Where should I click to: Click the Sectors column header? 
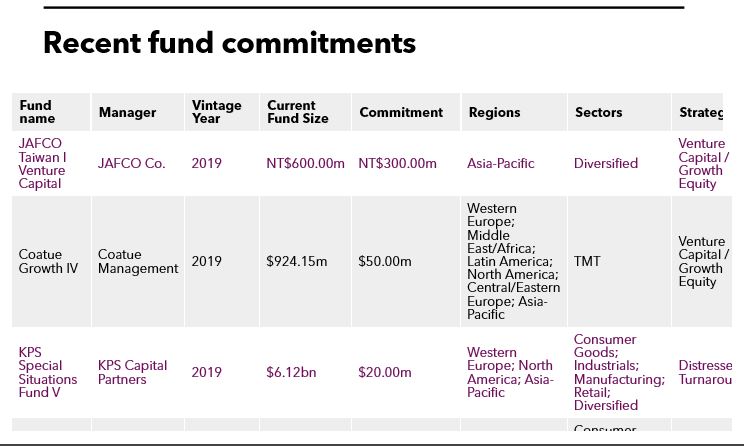pos(598,113)
